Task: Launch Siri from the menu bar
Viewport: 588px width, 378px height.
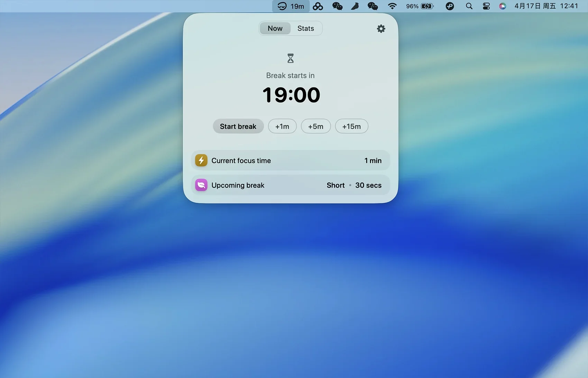Action: 503,6
